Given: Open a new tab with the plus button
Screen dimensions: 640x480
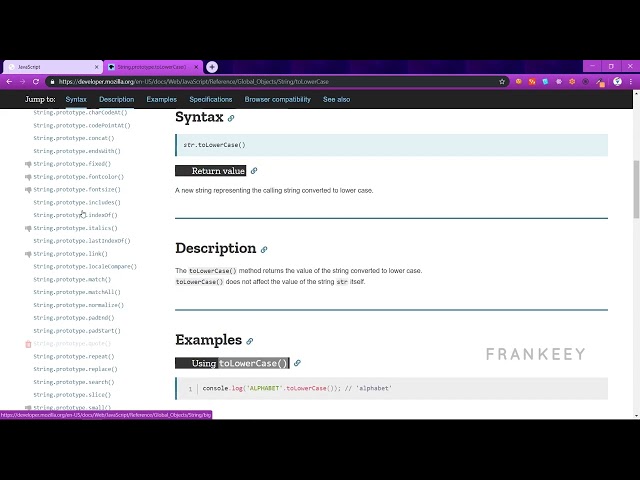Looking at the screenshot, I should [x=212, y=67].
